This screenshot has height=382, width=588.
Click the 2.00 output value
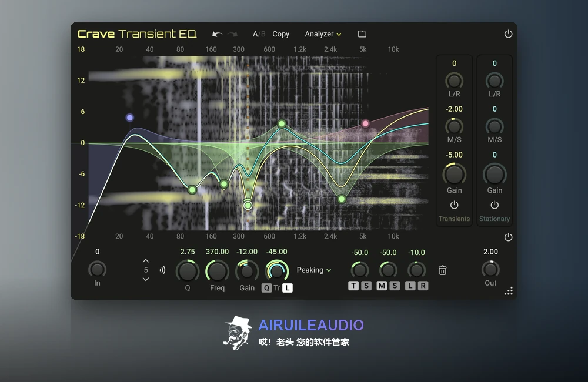490,252
